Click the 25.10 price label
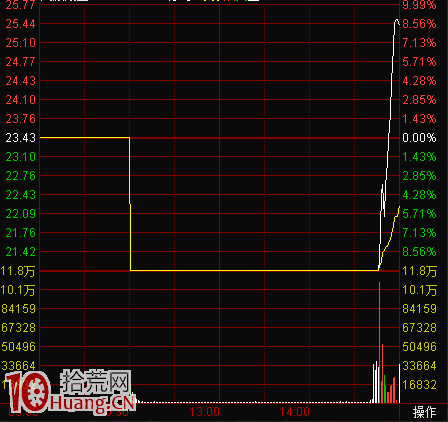 point(20,43)
